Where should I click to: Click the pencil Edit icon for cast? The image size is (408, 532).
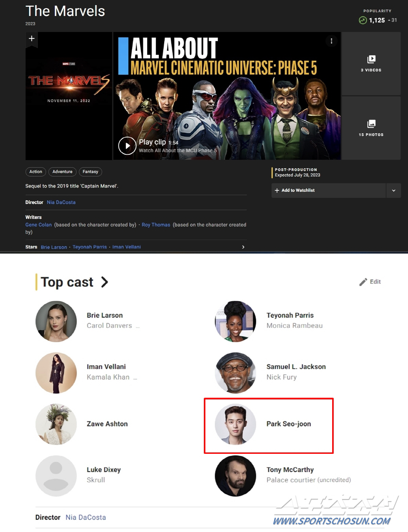[363, 282]
